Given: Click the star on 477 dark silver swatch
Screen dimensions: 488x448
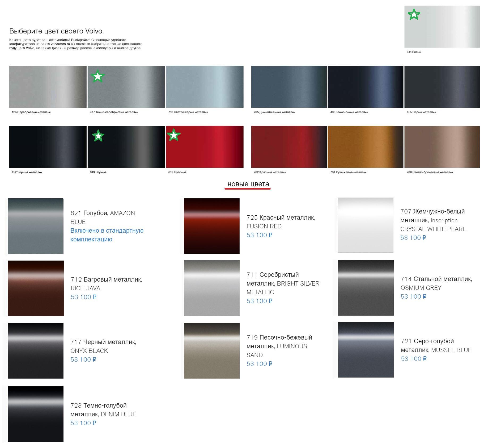Looking at the screenshot, I should click(98, 76).
